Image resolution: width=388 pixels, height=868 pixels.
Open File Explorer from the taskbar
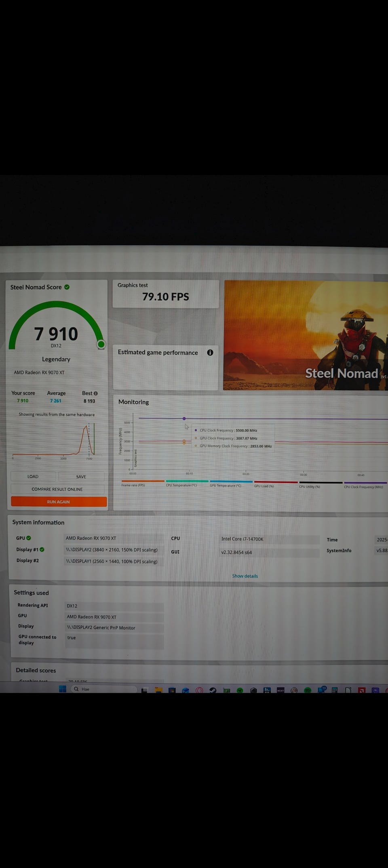tap(158, 690)
